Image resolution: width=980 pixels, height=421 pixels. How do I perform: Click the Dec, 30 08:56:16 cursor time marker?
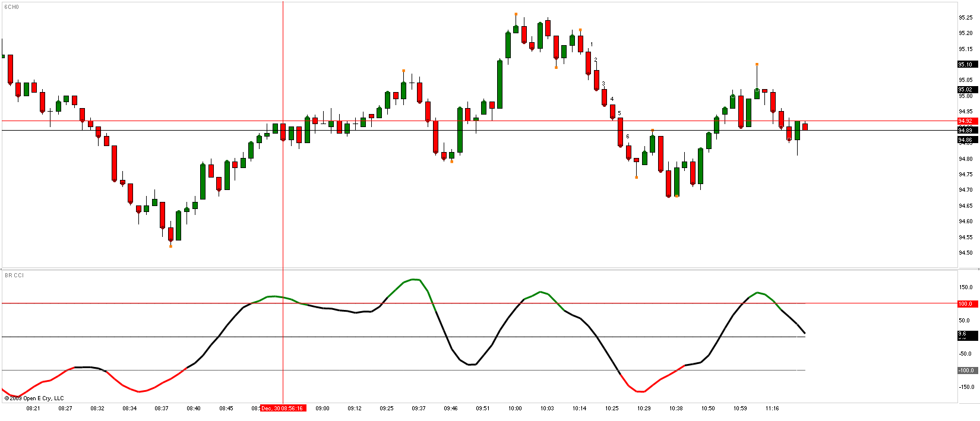283,409
